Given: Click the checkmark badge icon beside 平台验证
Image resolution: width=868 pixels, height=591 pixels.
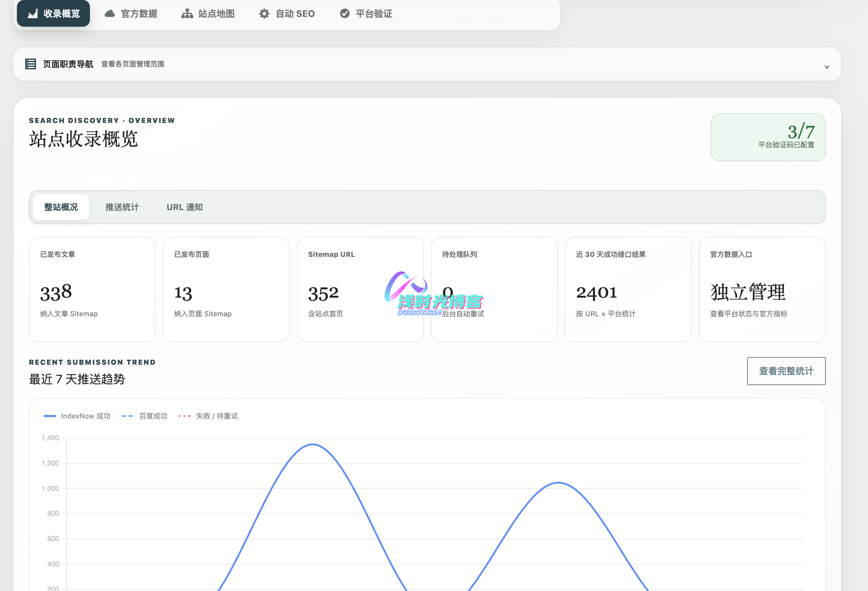Looking at the screenshot, I should tap(345, 13).
